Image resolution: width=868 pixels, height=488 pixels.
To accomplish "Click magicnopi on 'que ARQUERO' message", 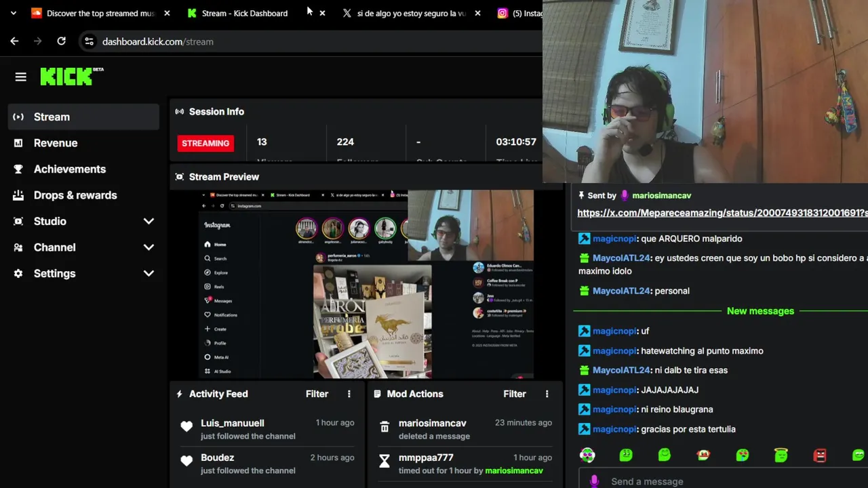I will coord(614,239).
